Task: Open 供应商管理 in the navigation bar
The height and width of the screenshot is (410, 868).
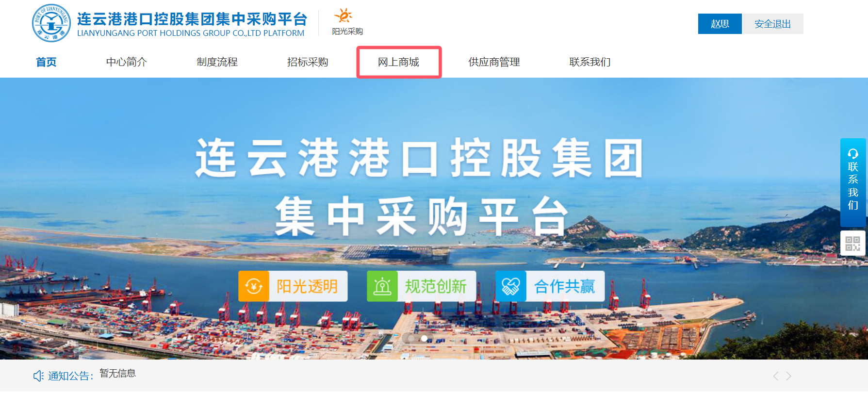Action: click(494, 62)
